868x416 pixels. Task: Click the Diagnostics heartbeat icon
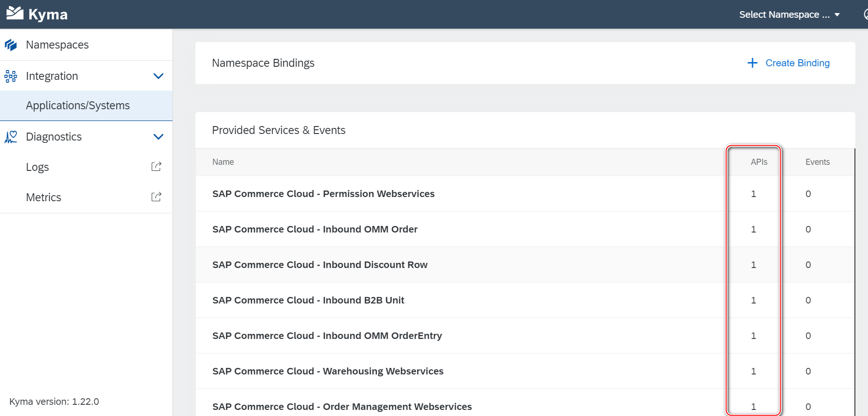(x=11, y=137)
